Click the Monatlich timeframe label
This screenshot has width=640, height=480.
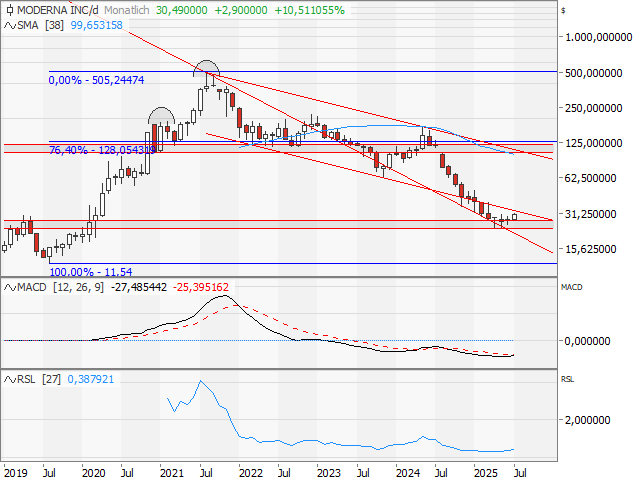[127, 10]
